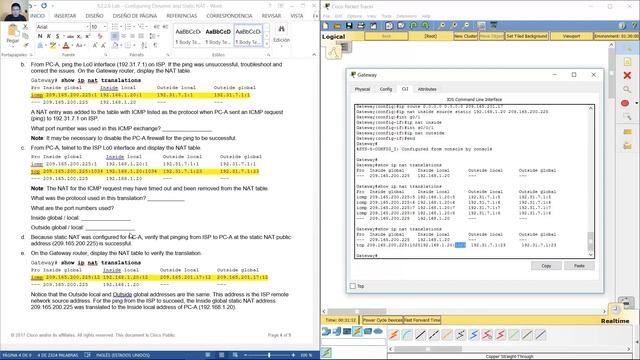Open the Arial font name dropdown
640x360 pixels.
[87, 27]
